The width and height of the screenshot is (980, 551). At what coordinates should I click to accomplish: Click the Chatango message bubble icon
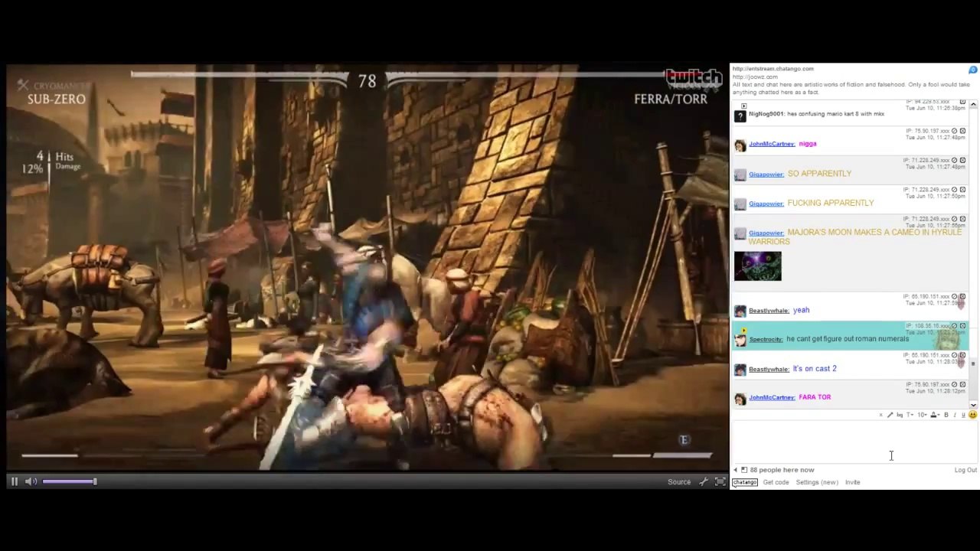coord(972,70)
